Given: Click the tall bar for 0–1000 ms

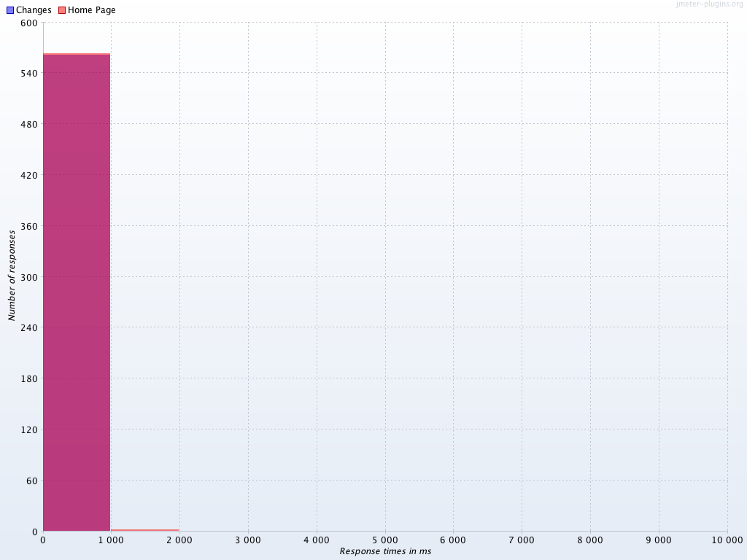Looking at the screenshot, I should pyautogui.click(x=77, y=292).
